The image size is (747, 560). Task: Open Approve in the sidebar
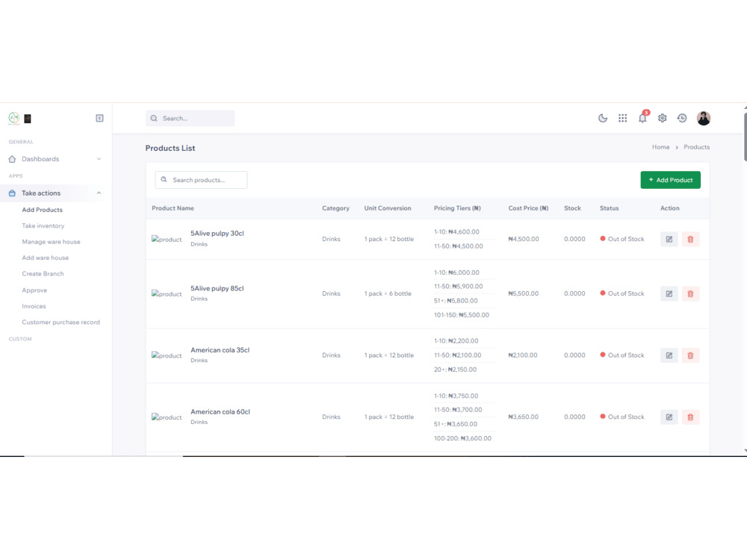34,290
